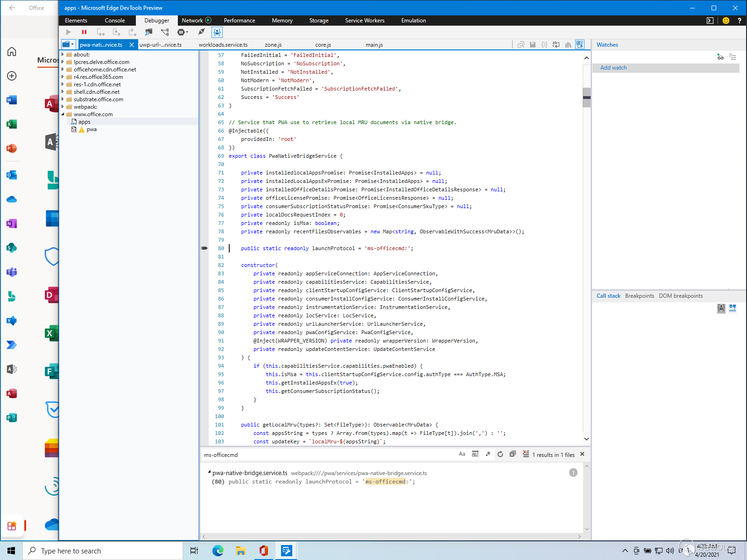
Task: Click the Find in files toolbar icon
Action: point(148,32)
